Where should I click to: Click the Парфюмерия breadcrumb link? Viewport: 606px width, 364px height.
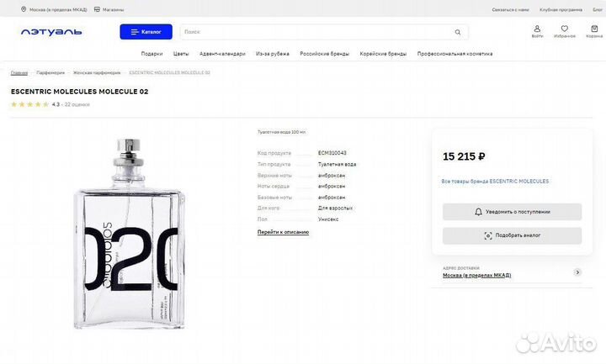[50, 72]
